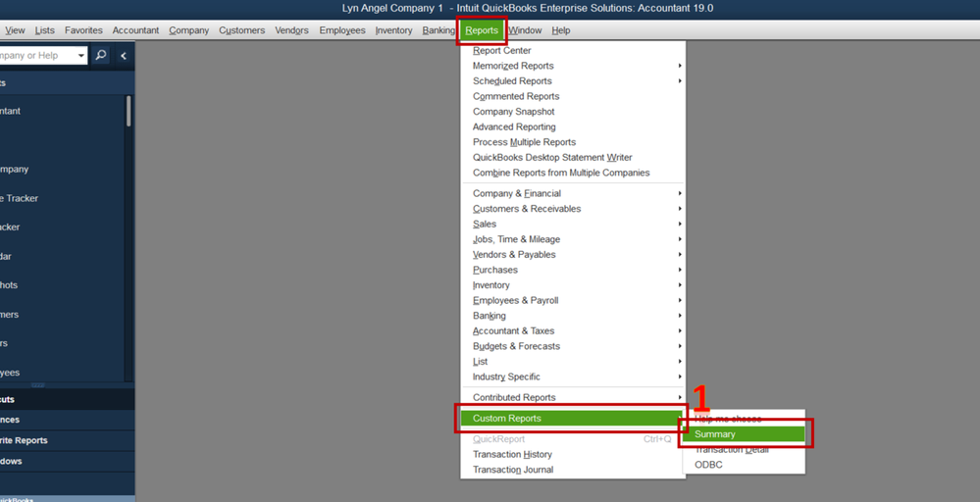Open the search scope dropdown arrow
Image resolution: width=980 pixels, height=502 pixels.
pyautogui.click(x=81, y=56)
